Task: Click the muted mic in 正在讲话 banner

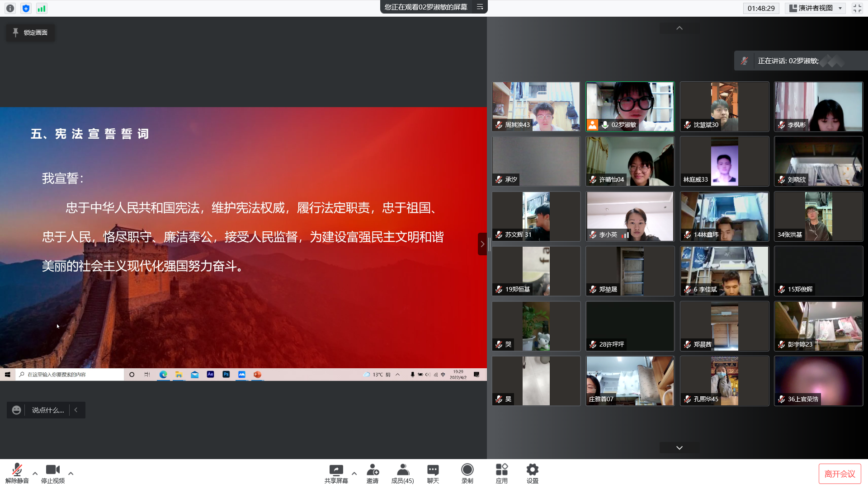Action: coord(744,61)
